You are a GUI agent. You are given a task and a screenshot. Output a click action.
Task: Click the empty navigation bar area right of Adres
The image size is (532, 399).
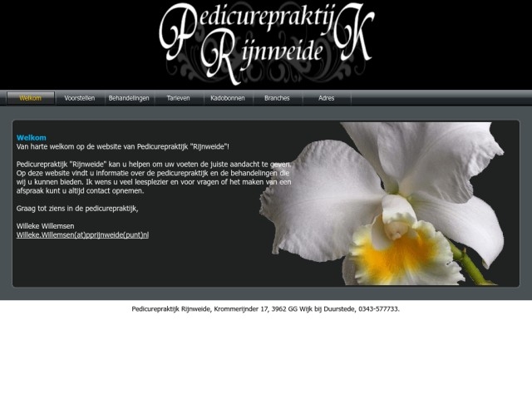pyautogui.click(x=441, y=98)
